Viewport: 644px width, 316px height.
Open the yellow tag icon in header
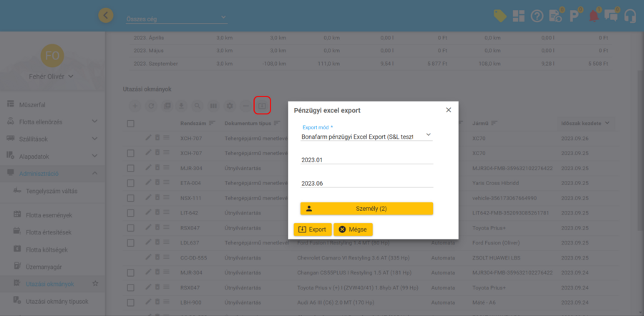[x=500, y=15]
